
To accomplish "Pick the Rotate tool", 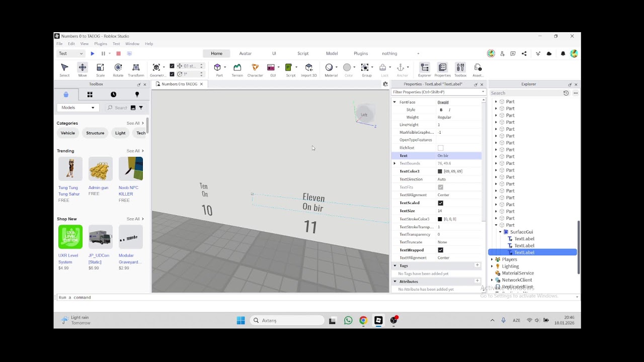I will coord(118,70).
